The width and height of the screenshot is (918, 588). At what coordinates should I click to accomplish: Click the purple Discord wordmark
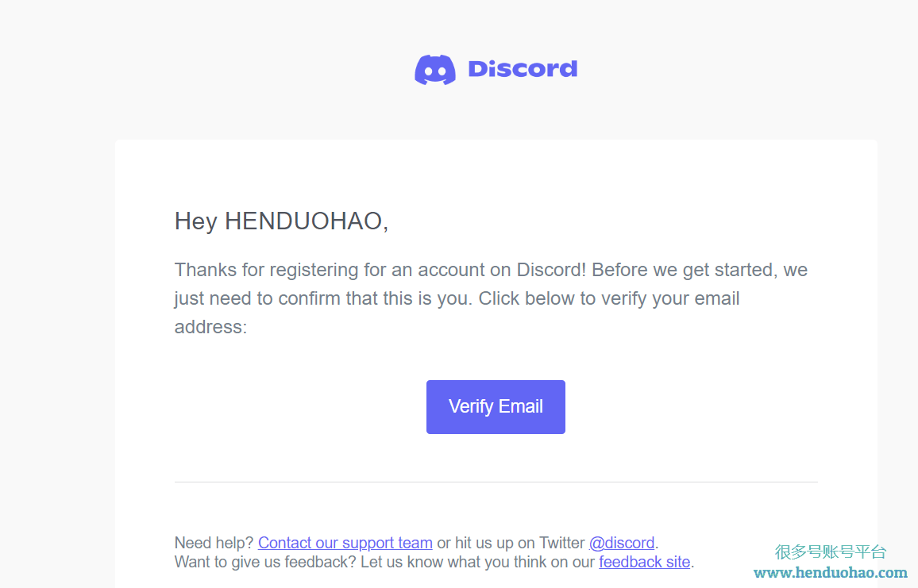point(523,69)
